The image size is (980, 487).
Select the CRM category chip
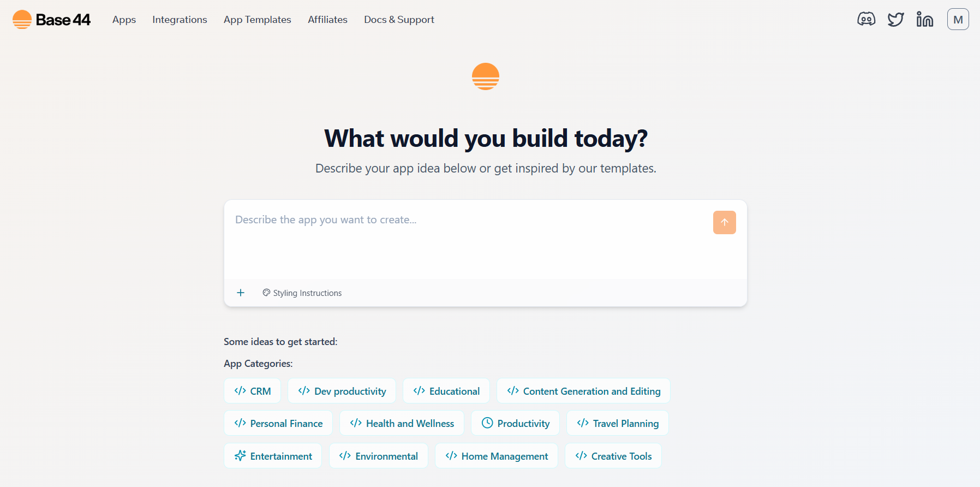253,391
